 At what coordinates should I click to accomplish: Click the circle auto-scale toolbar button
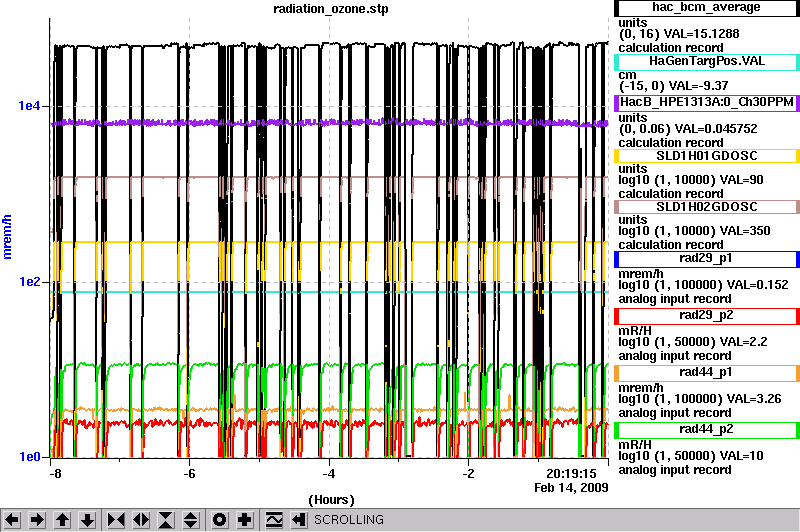coord(220,520)
